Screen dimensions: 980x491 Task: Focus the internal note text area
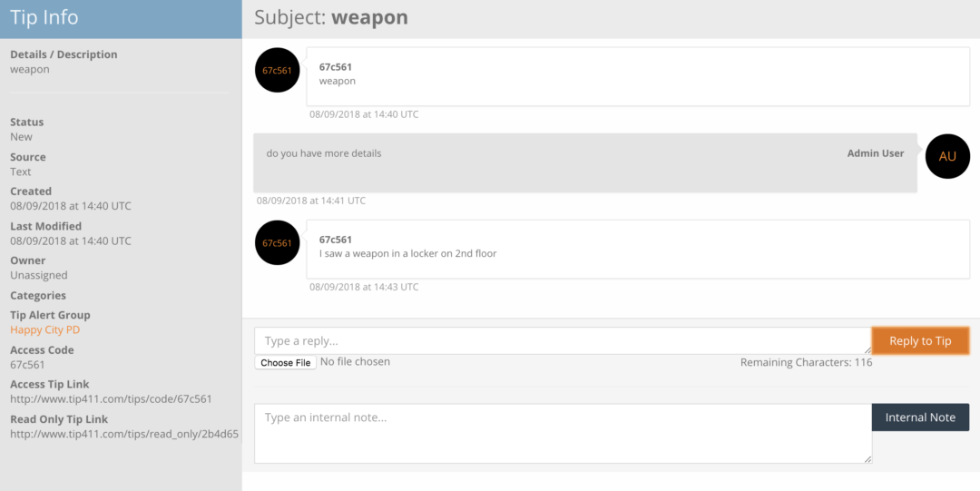pyautogui.click(x=563, y=434)
